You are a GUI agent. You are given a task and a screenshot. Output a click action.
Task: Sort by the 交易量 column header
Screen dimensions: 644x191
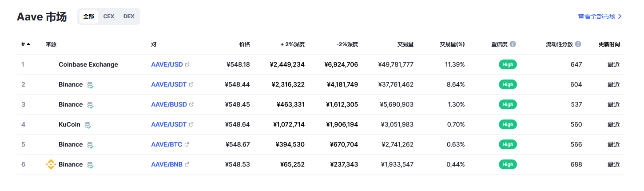tap(405, 44)
